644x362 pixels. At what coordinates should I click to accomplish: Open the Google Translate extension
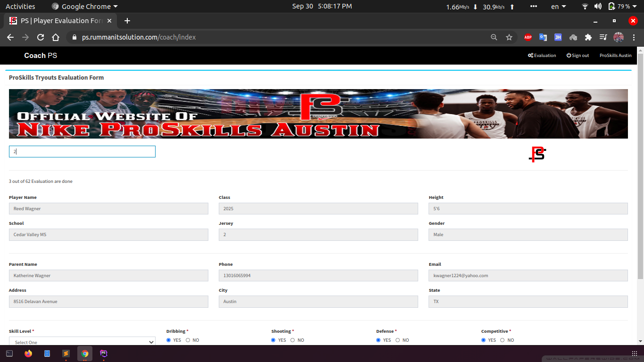[543, 37]
